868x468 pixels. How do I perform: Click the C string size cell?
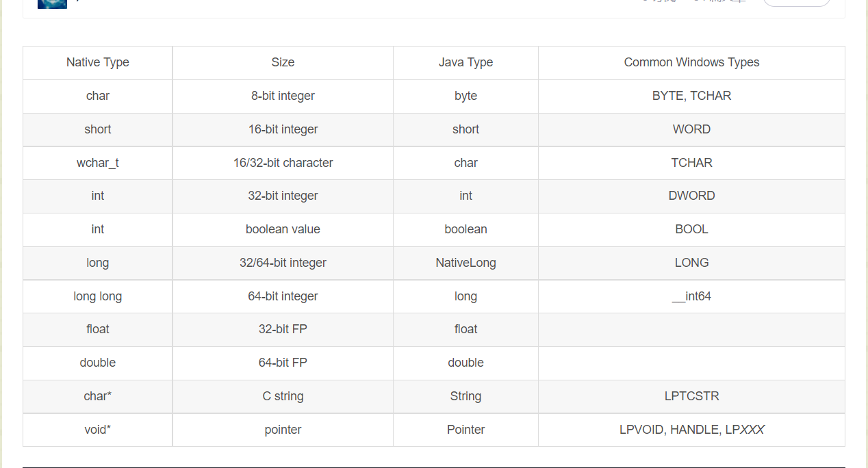(x=283, y=396)
